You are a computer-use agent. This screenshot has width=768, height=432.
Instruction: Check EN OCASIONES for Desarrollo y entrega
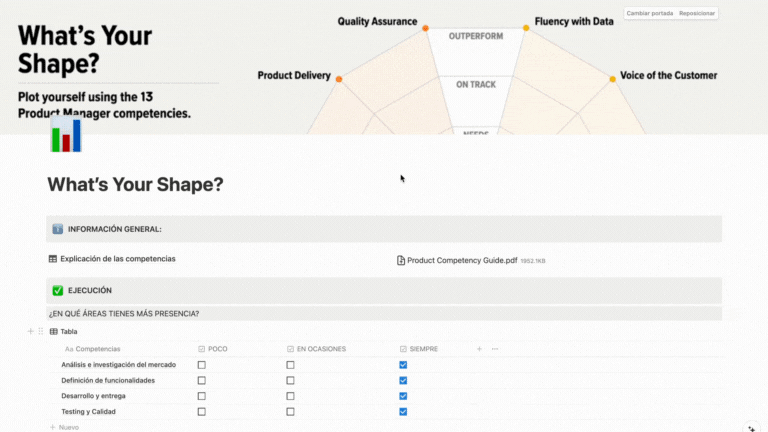(290, 396)
